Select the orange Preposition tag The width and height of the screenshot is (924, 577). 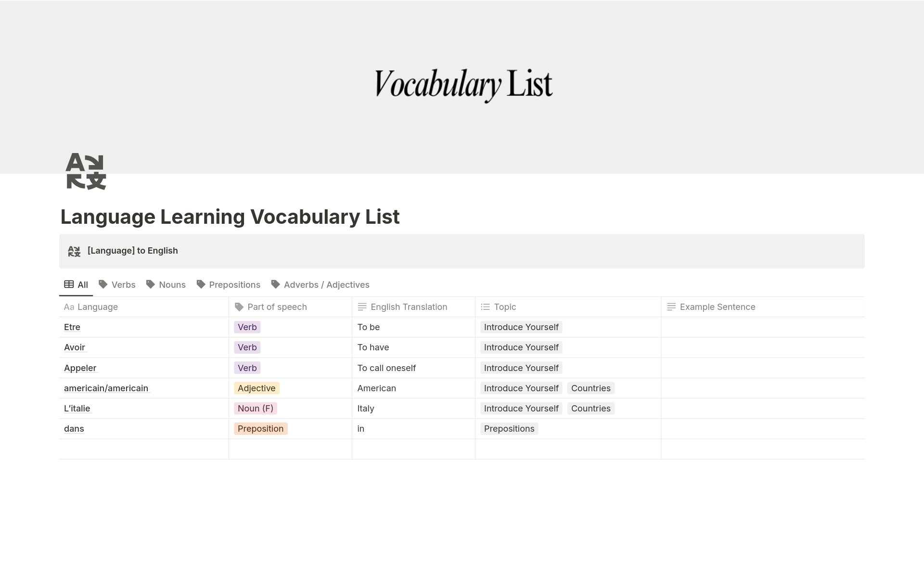pos(260,429)
